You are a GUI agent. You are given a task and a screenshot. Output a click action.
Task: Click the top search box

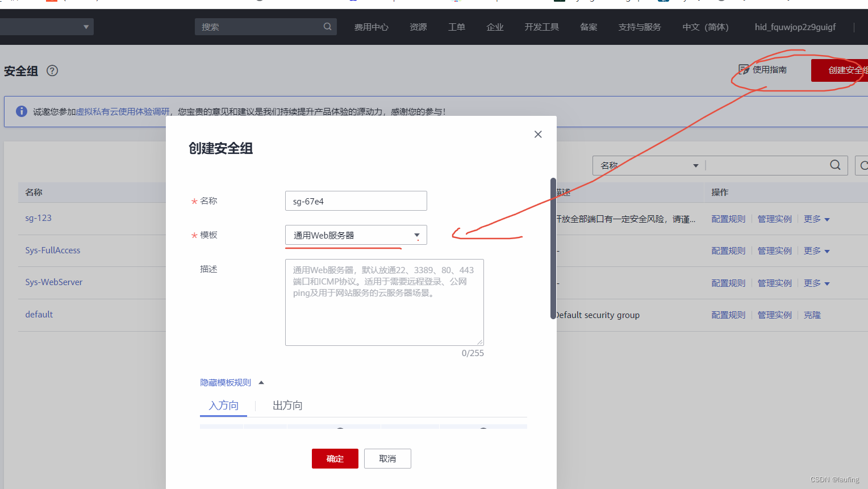266,27
